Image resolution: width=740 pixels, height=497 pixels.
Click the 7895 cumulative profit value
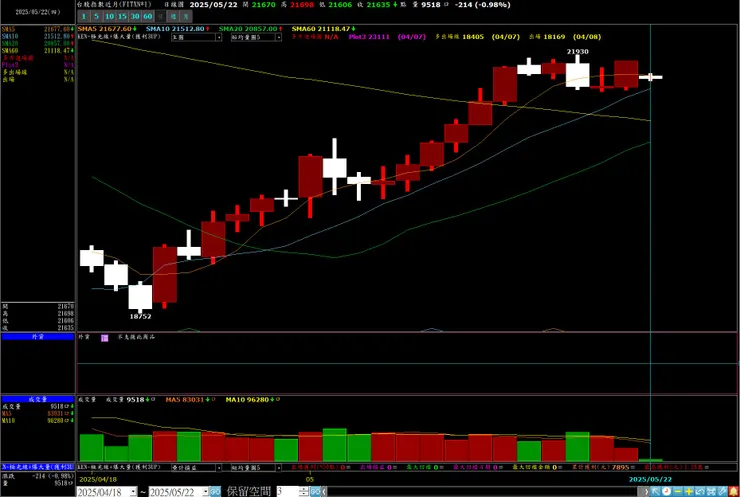tap(620, 467)
